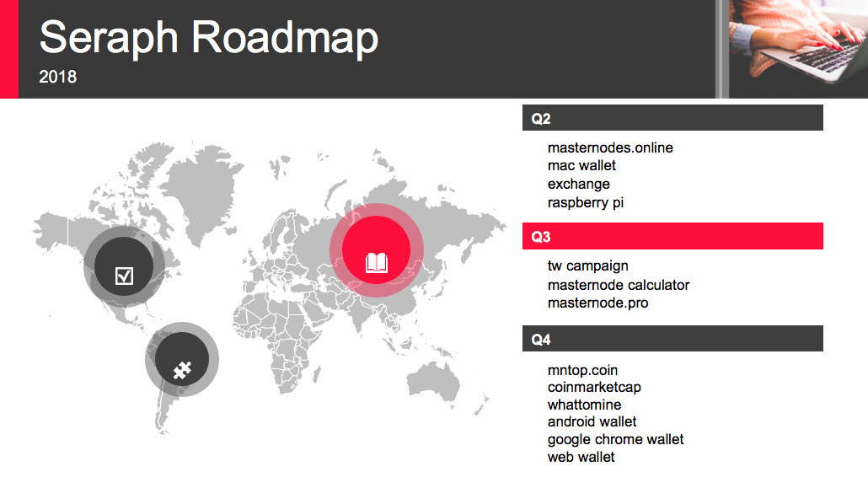Viewport: 868px width, 488px height.
Task: Click the "web wallet" entry
Action: [x=581, y=458]
